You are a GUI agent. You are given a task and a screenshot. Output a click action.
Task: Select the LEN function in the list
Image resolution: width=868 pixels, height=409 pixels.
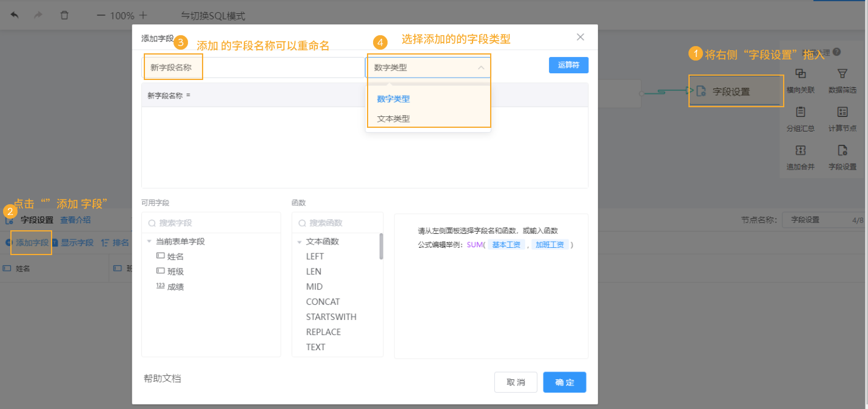[312, 271]
